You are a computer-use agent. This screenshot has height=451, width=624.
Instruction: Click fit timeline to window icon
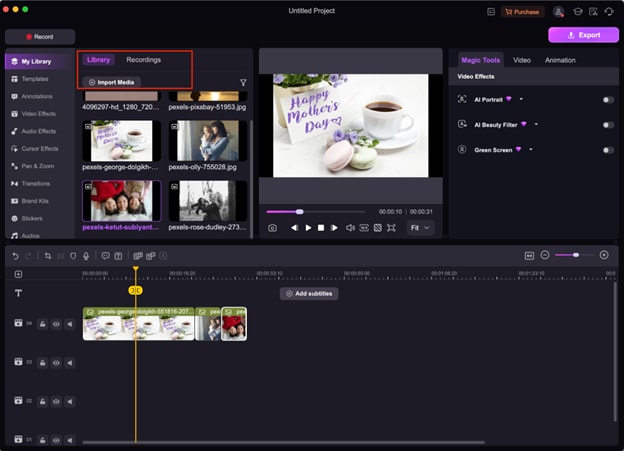pos(529,256)
